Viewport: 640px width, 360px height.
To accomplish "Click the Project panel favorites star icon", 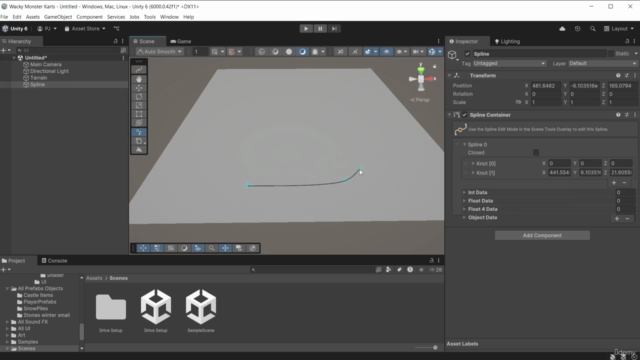I will [x=421, y=270].
